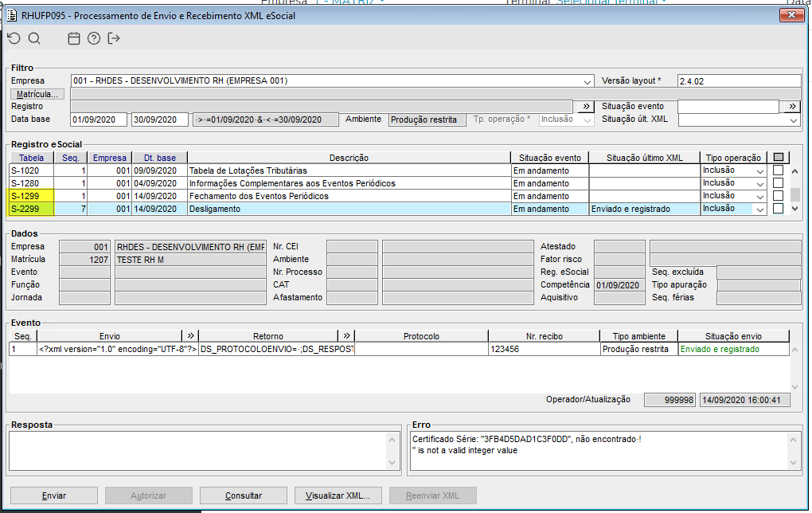Click the Resposta text area
The height and width of the screenshot is (513, 812).
(x=199, y=451)
